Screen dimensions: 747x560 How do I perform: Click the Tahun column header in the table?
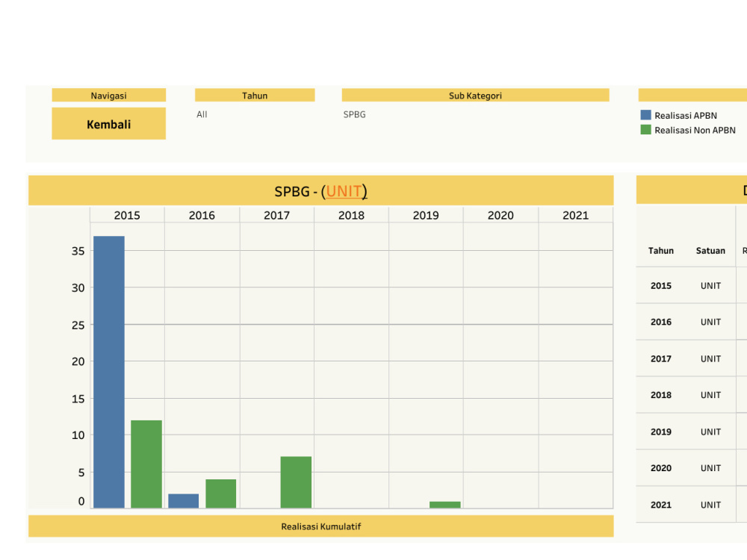(x=661, y=251)
